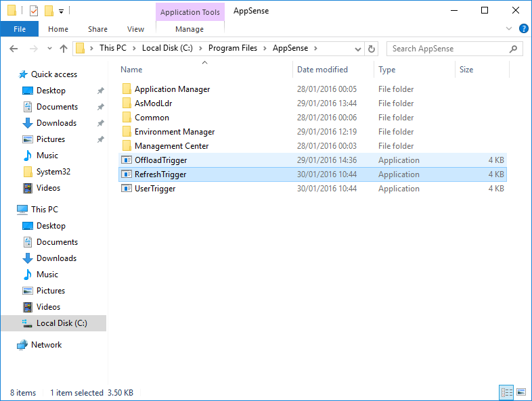Click the Properties icon in quick access toolbar
The image size is (532, 401).
34,11
